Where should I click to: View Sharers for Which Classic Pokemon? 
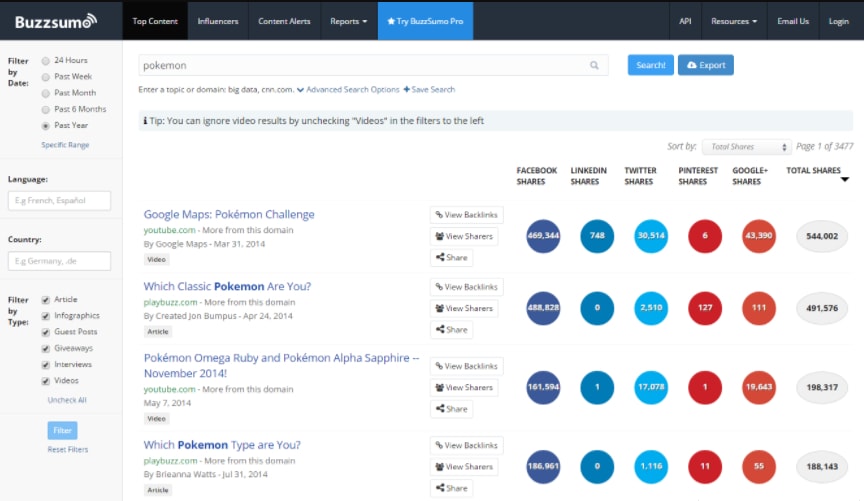464,308
